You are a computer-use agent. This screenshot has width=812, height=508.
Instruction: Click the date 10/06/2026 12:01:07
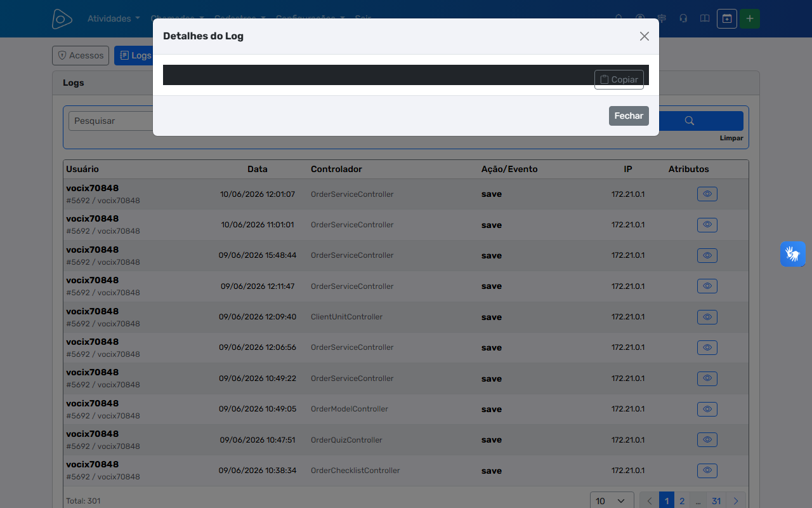click(258, 194)
